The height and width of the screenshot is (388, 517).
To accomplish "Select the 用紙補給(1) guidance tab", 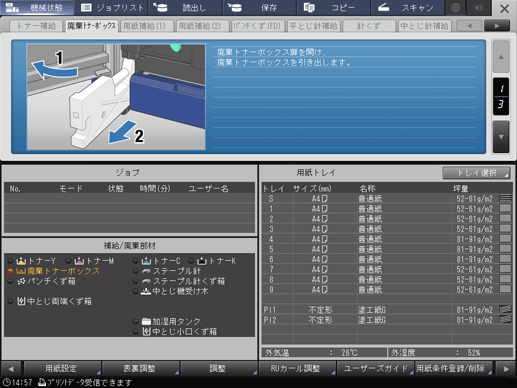I will coord(147,26).
